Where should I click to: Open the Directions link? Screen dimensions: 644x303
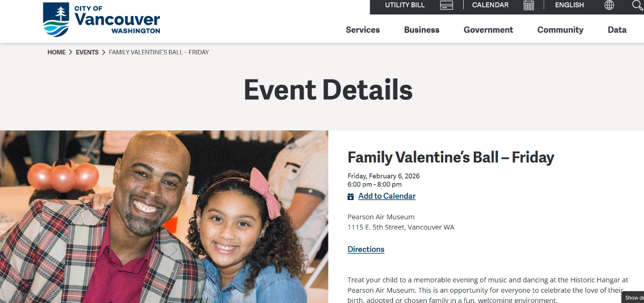click(366, 249)
